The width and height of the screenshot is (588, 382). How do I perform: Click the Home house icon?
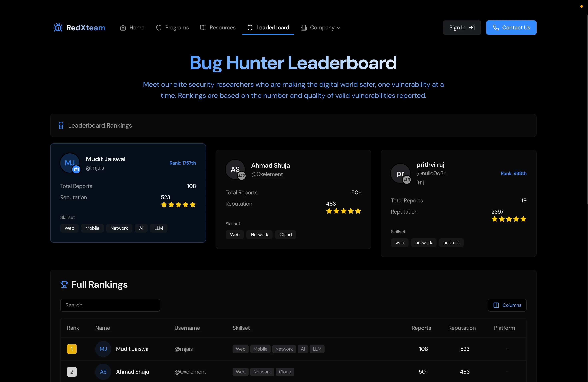(x=123, y=28)
